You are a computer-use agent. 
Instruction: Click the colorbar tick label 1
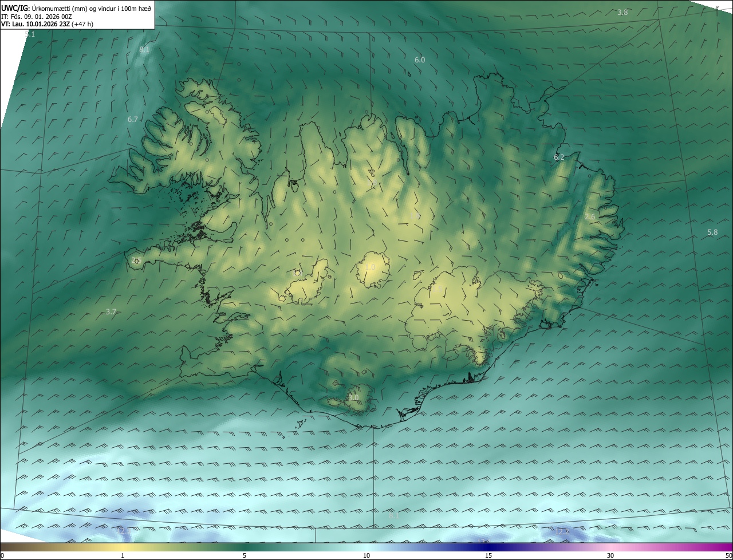click(123, 555)
